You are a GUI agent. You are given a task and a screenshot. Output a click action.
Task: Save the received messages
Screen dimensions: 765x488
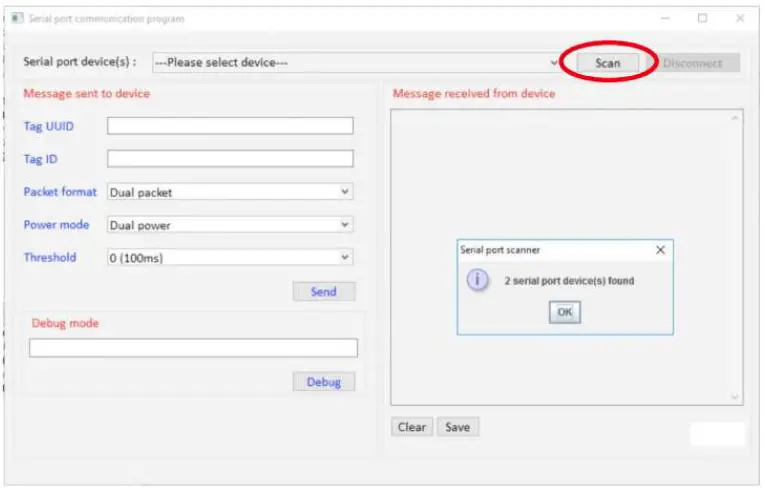(458, 427)
